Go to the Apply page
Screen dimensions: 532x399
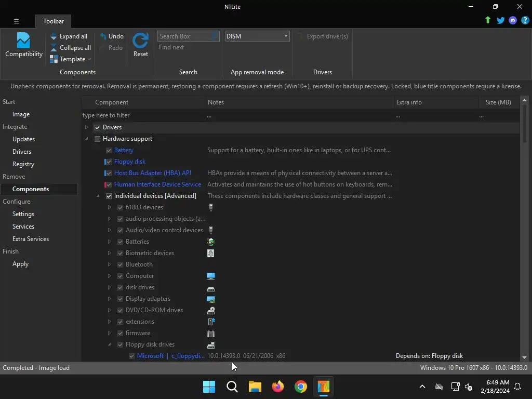20,264
